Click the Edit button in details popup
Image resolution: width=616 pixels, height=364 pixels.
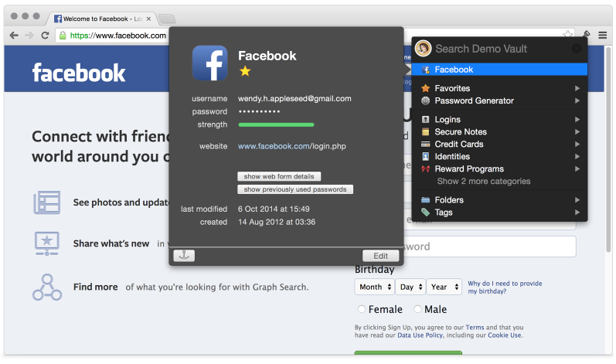381,256
